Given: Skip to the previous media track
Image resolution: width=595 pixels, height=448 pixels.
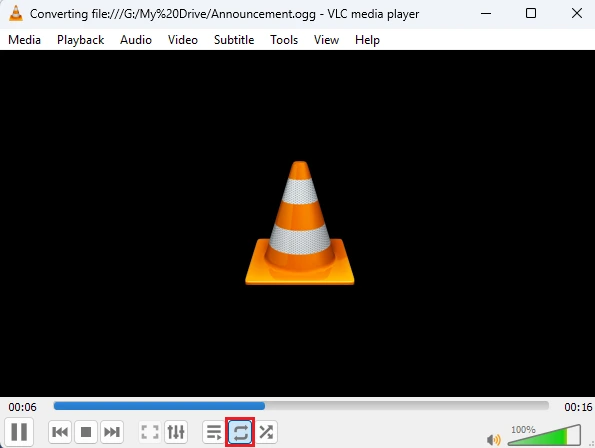Looking at the screenshot, I should coord(60,432).
